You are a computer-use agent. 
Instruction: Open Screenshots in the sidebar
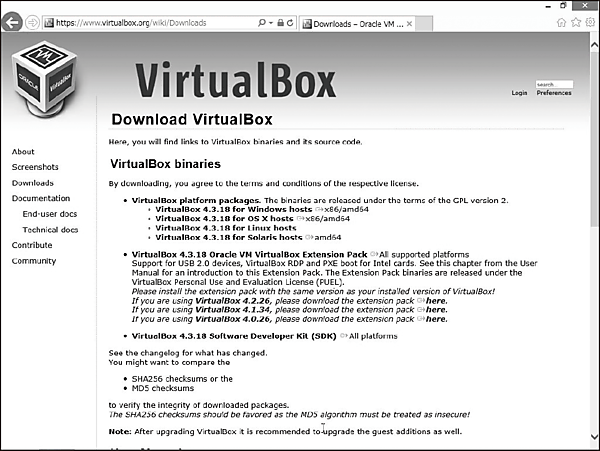35,167
